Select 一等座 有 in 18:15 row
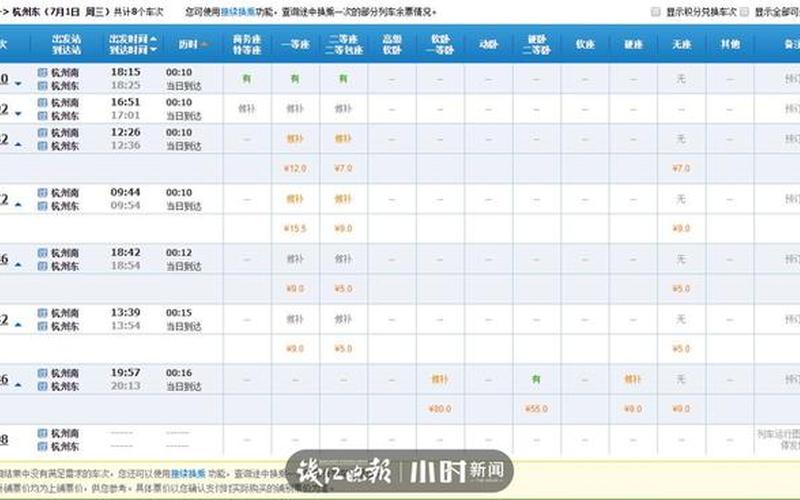Image resolution: width=800 pixels, height=500 pixels. click(295, 79)
